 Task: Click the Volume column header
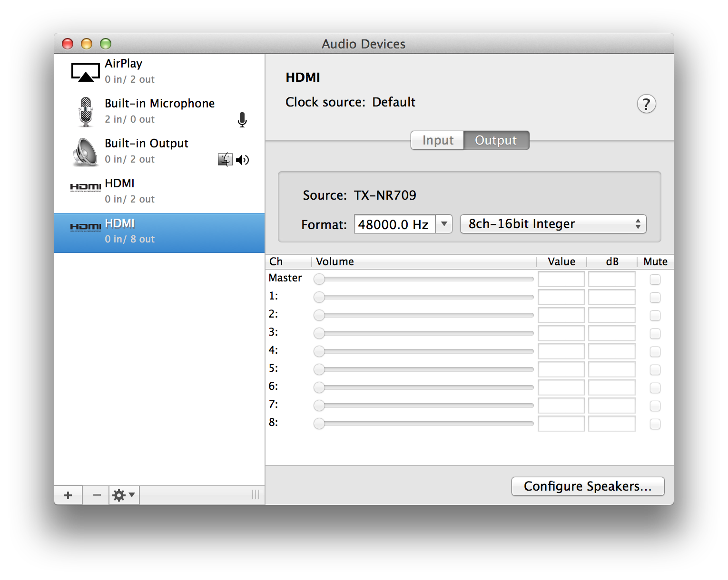[423, 262]
